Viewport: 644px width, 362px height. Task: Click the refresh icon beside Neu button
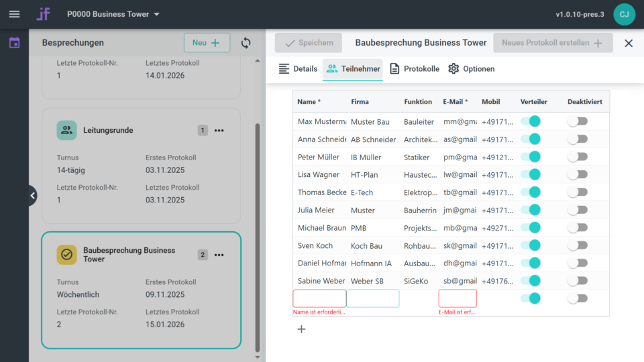point(246,43)
